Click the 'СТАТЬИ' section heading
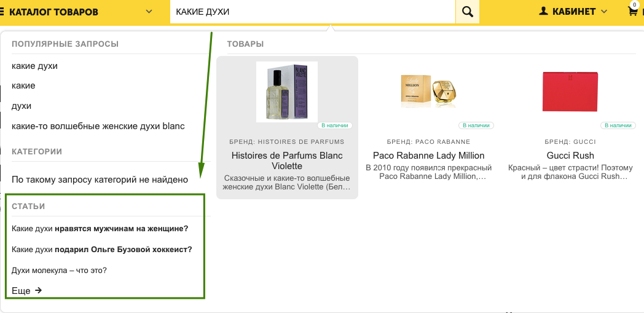Image resolution: width=644 pixels, height=313 pixels. pos(28,206)
